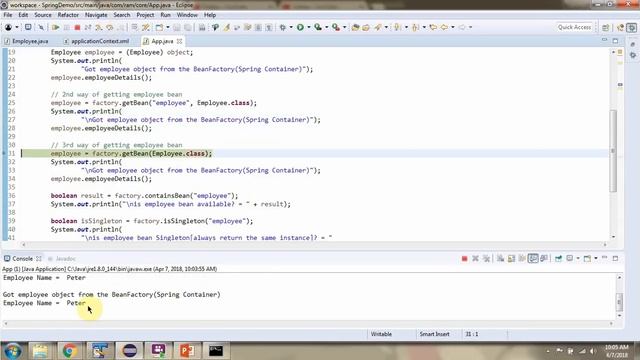Open dropdown beside the Back arrow
The width and height of the screenshot is (640, 360).
[453, 27]
